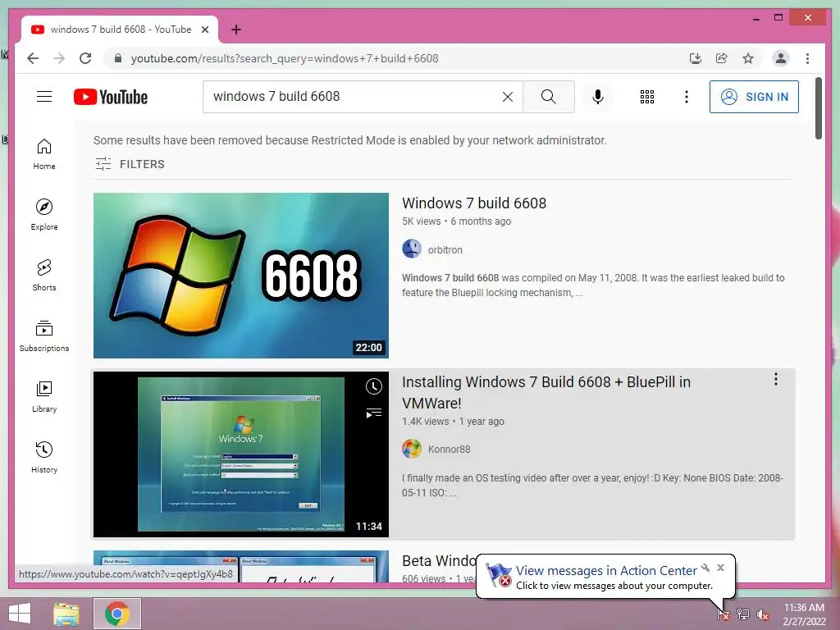Open the Windows 7 installer thumbnail
840x630 pixels.
point(241,454)
